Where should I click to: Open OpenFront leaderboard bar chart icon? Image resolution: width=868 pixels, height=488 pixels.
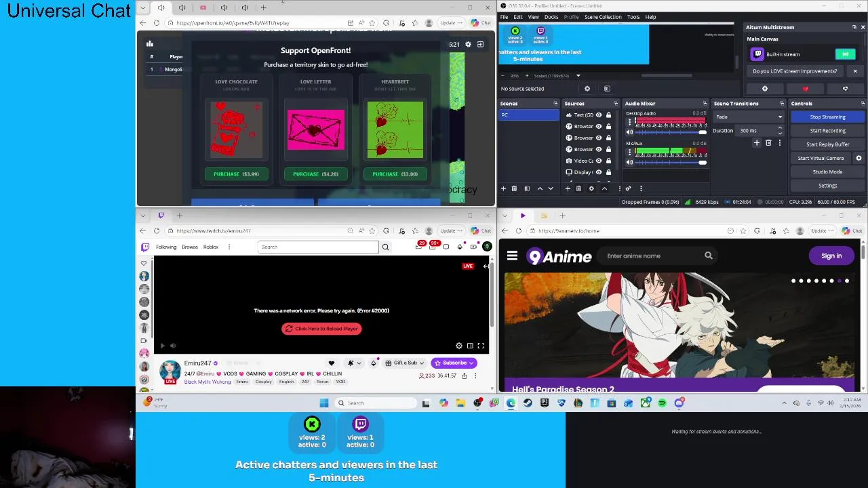pos(150,44)
